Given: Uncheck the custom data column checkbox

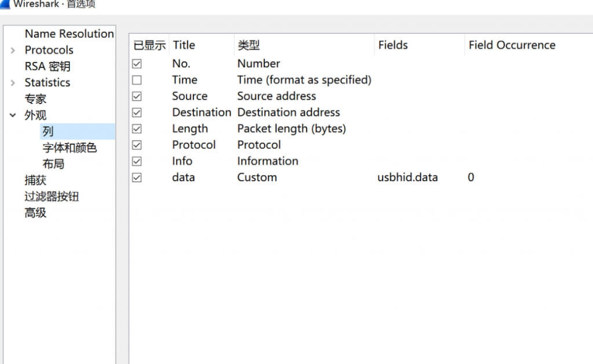Looking at the screenshot, I should (137, 178).
